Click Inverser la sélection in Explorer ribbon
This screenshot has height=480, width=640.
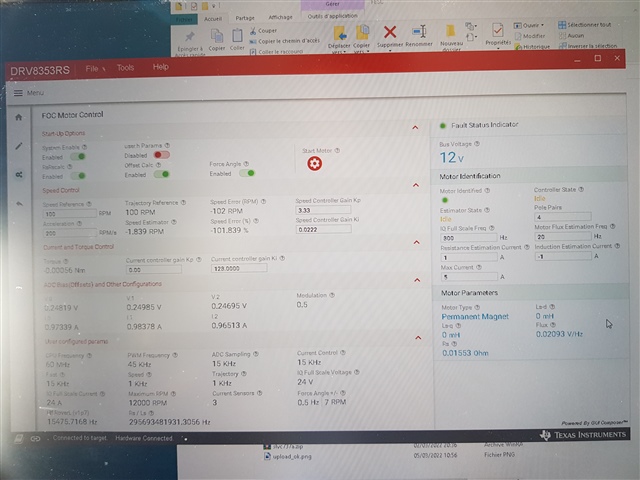pos(588,46)
